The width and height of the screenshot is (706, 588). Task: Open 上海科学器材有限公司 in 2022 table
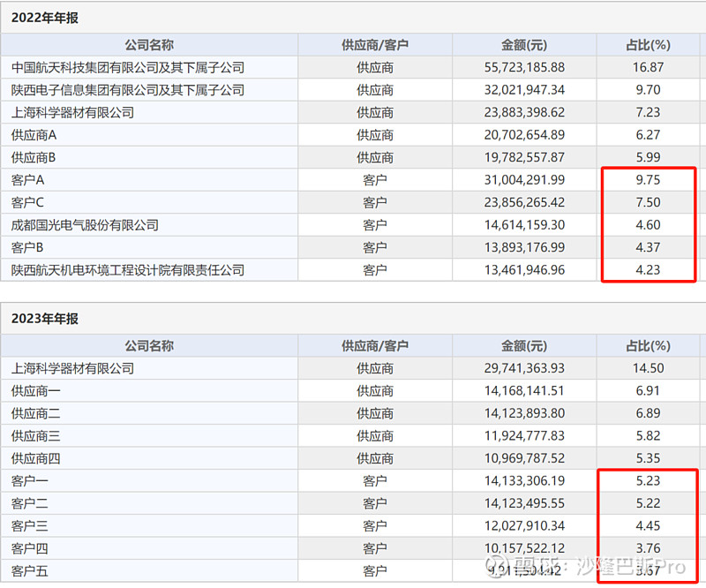pos(74,112)
